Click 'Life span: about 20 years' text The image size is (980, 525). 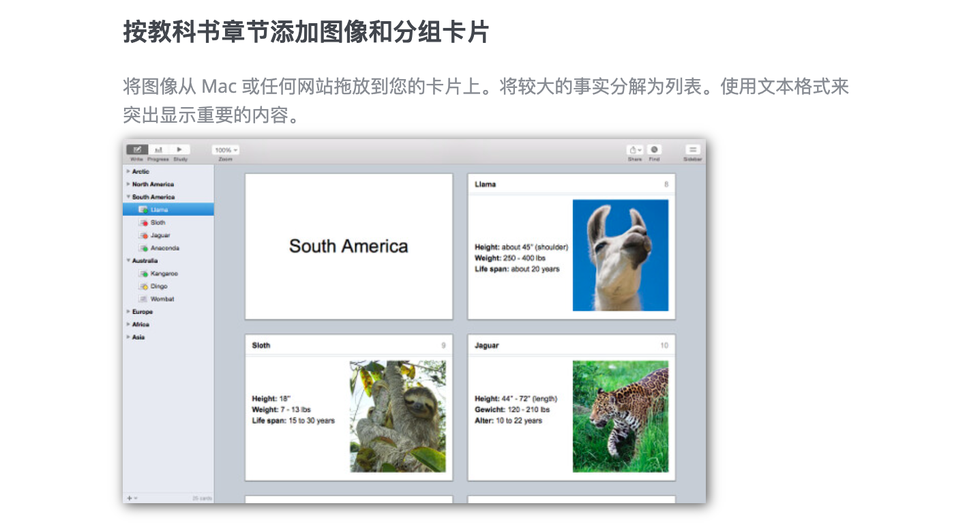[x=517, y=269]
